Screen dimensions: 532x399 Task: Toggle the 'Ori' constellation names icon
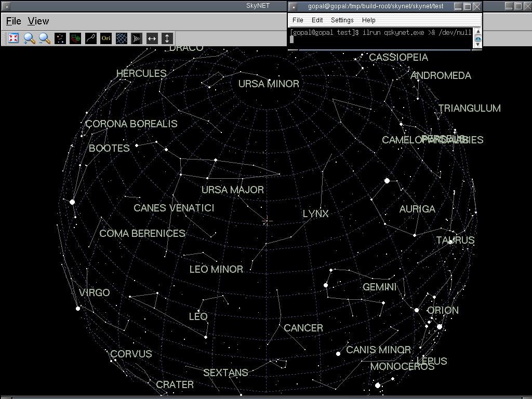[x=106, y=38]
